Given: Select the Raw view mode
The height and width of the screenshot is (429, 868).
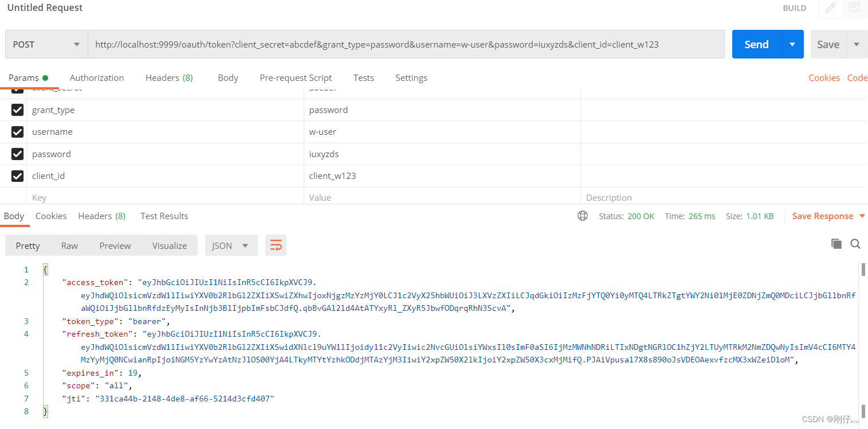Looking at the screenshot, I should (x=69, y=245).
